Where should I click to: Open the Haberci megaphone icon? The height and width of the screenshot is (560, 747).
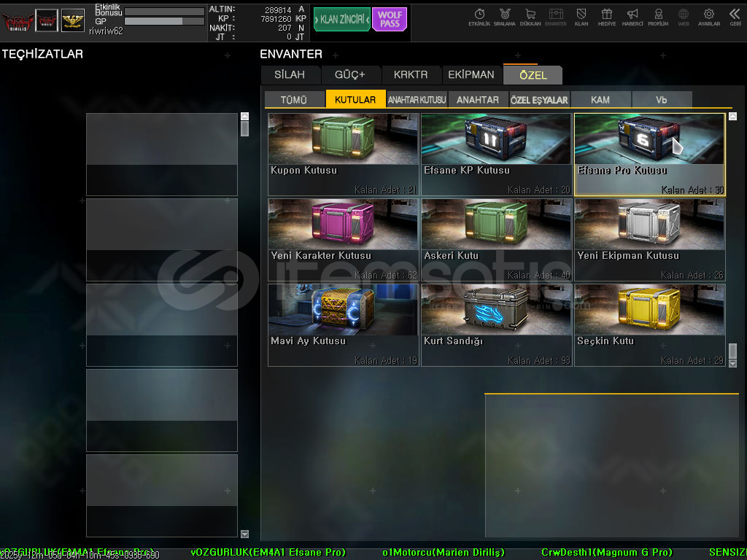click(x=632, y=17)
